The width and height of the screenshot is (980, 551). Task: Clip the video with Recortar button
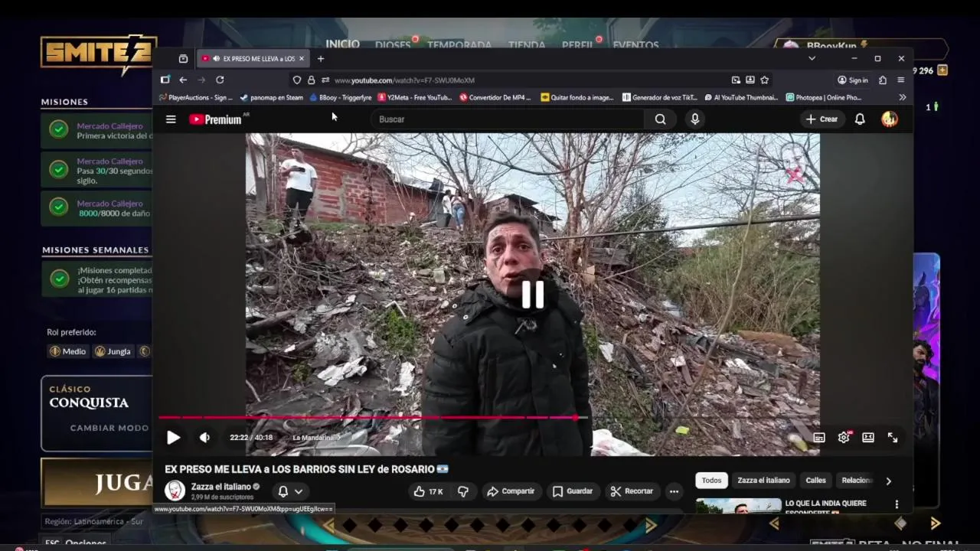tap(632, 491)
